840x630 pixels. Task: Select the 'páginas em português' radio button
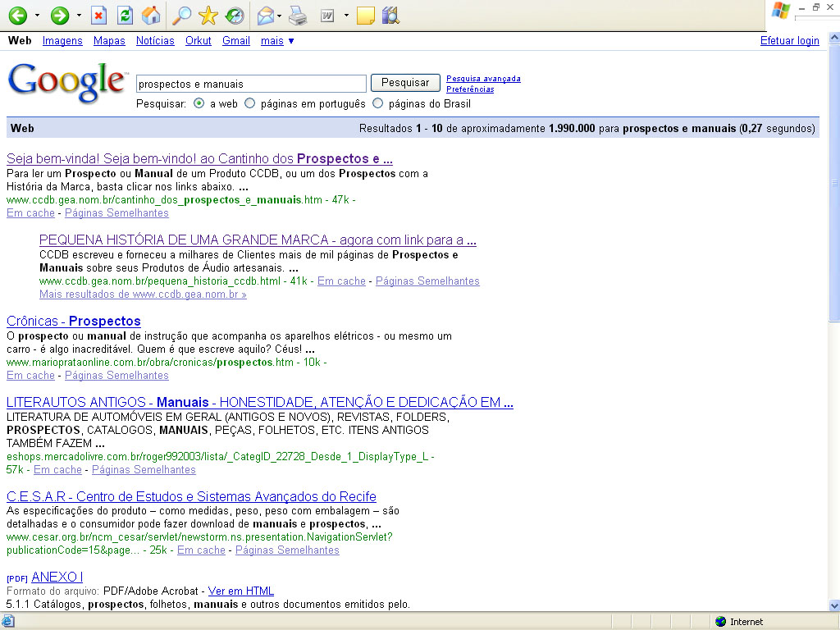tap(250, 104)
